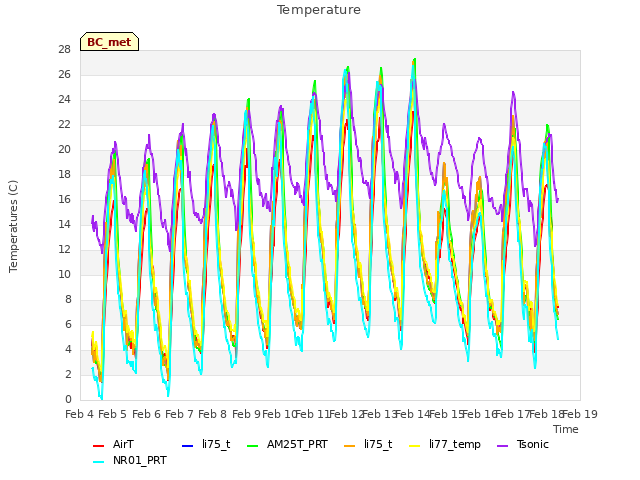Click the green AM25T_PRT legend swatch
Viewport: 640px width, 480px height.
point(253,446)
